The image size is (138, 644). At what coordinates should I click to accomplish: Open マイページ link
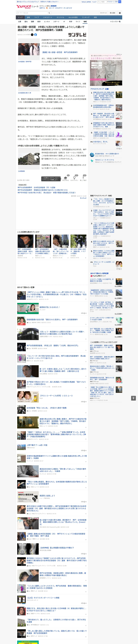(x=103, y=13)
